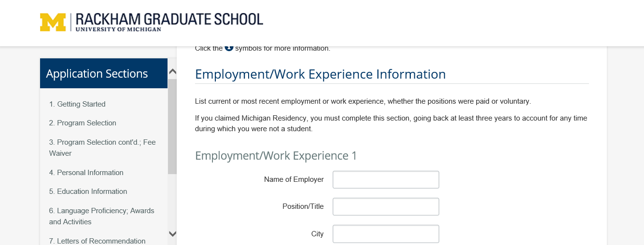Focus the Position/Title text box
The height and width of the screenshot is (245, 644).
(x=386, y=206)
